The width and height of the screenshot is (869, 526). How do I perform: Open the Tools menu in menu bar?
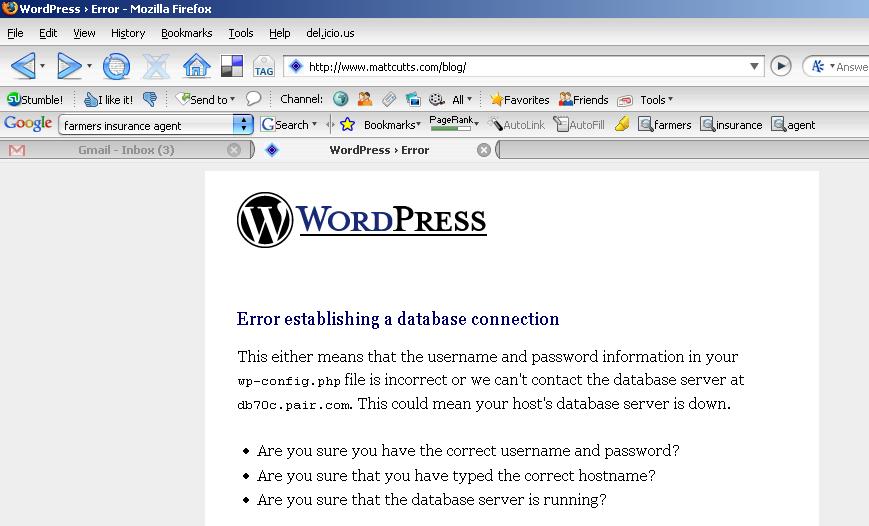point(241,33)
